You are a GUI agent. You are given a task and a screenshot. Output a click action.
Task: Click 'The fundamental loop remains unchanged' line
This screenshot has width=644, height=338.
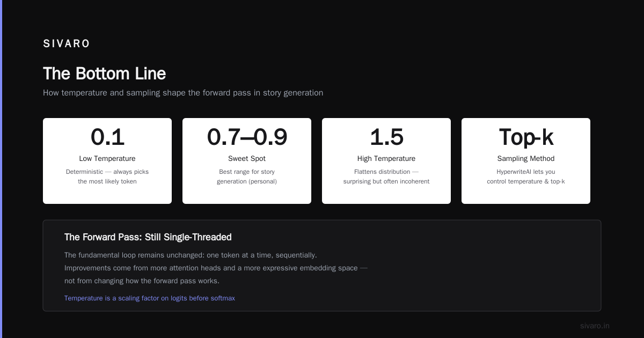pyautogui.click(x=191, y=255)
